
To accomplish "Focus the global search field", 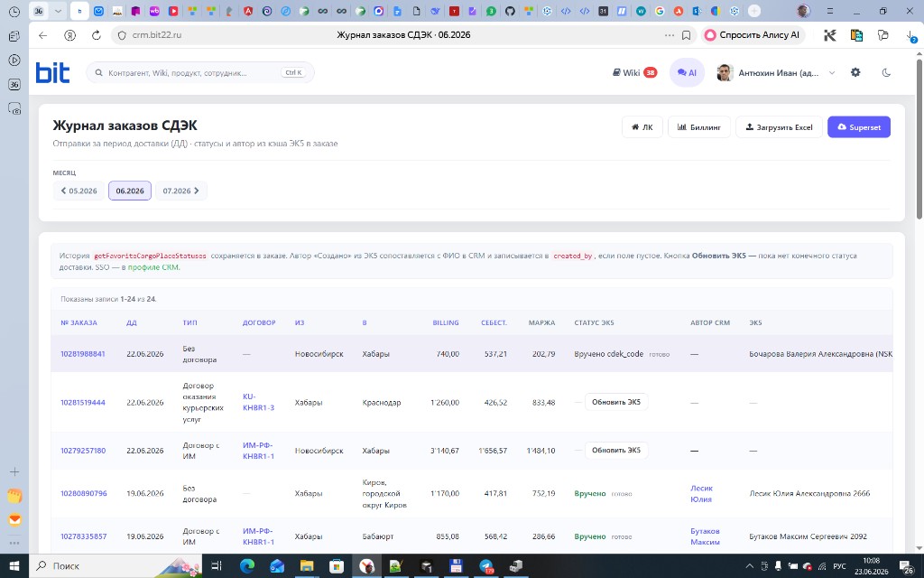I will pos(200,72).
